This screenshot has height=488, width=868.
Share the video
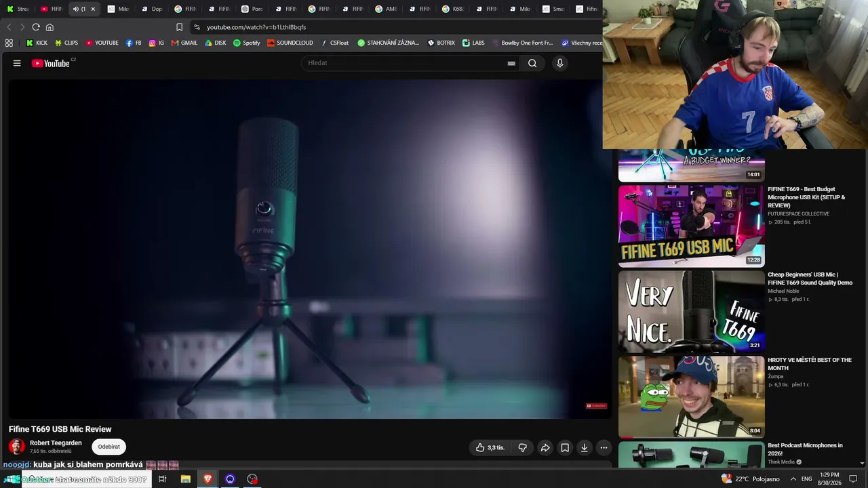[x=545, y=447]
